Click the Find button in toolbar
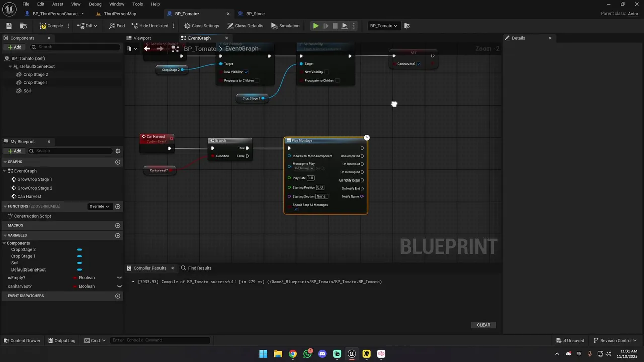This screenshot has width=644, height=362. [x=117, y=26]
